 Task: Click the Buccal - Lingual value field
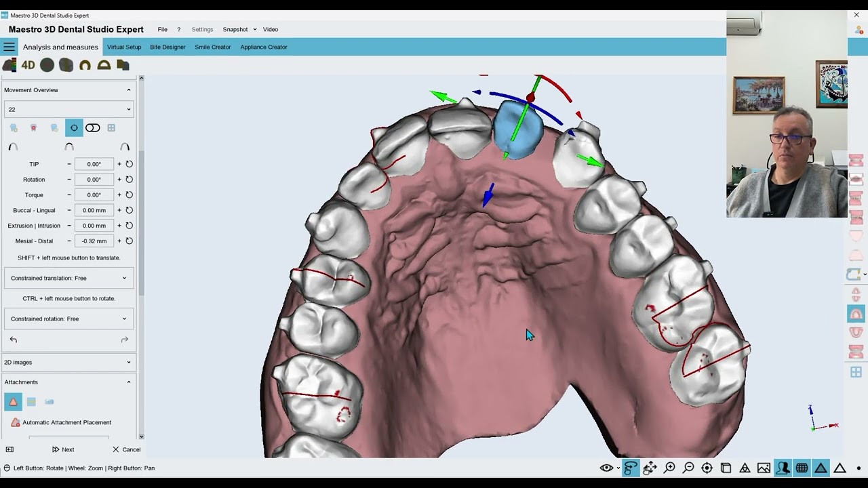94,210
